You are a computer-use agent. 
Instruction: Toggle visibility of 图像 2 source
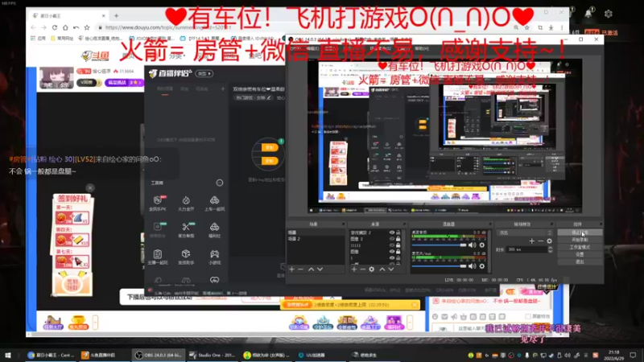392,239
